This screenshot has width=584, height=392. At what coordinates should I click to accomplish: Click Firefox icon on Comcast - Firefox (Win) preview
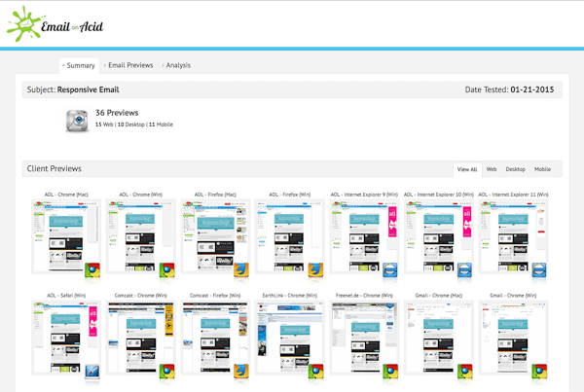click(x=240, y=371)
